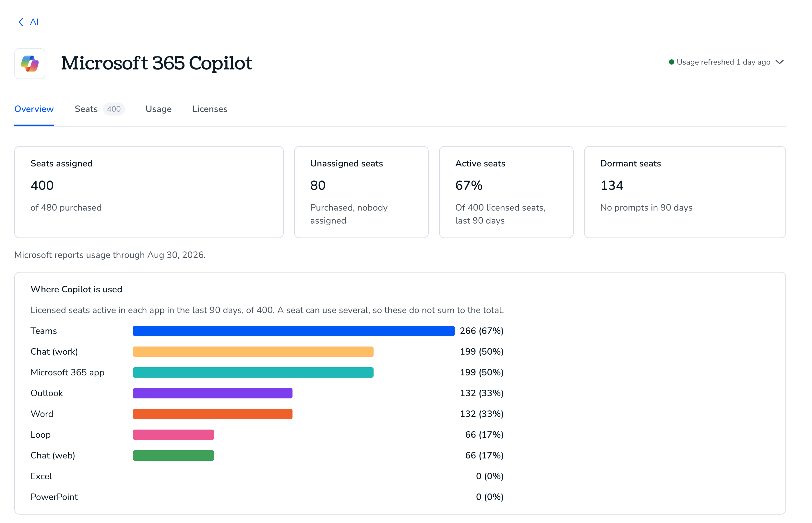Open the Seats assigned card

point(149,192)
